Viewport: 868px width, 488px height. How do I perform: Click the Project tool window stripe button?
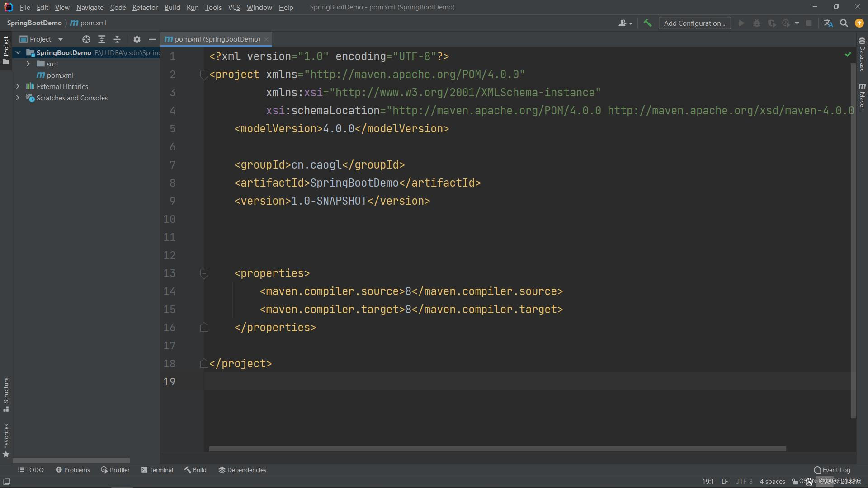pyautogui.click(x=6, y=50)
